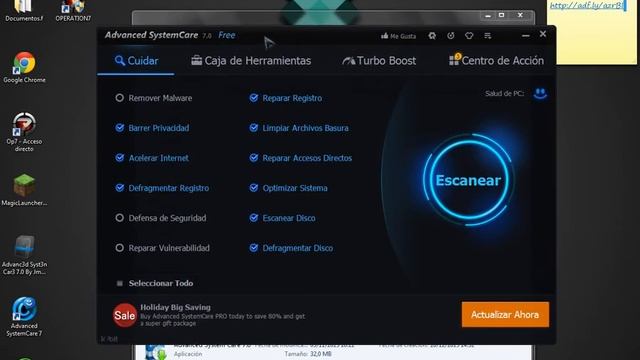
Task: Uncheck Defragmentar Registro
Action: (x=120, y=188)
